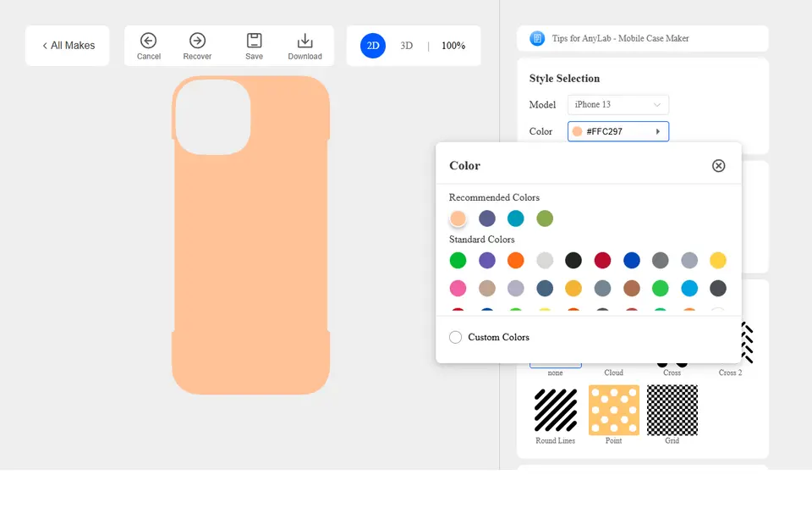
Task: Save the case design
Action: 254,46
